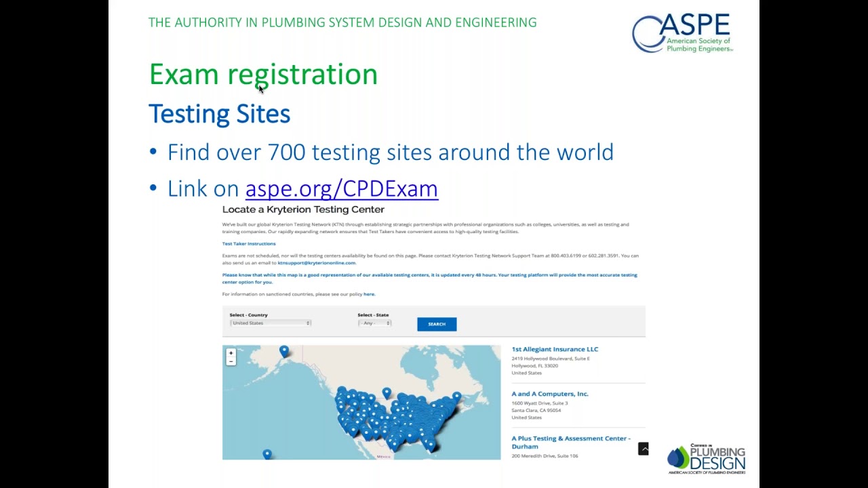Click the map of United States testing centers
The width and height of the screenshot is (868, 488).
pyautogui.click(x=361, y=403)
